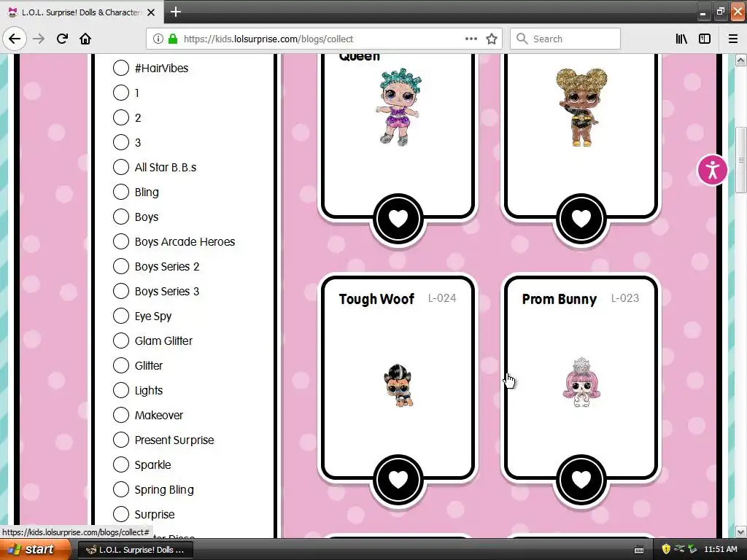Click the green padlock security icon
The image size is (747, 560).
[172, 39]
